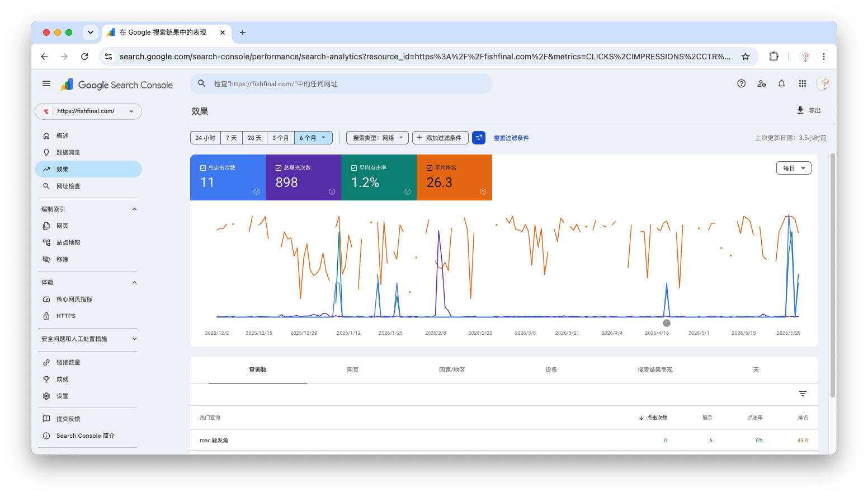Switch to the 网页 tab
Viewport: 868px width, 496px height.
tap(353, 370)
